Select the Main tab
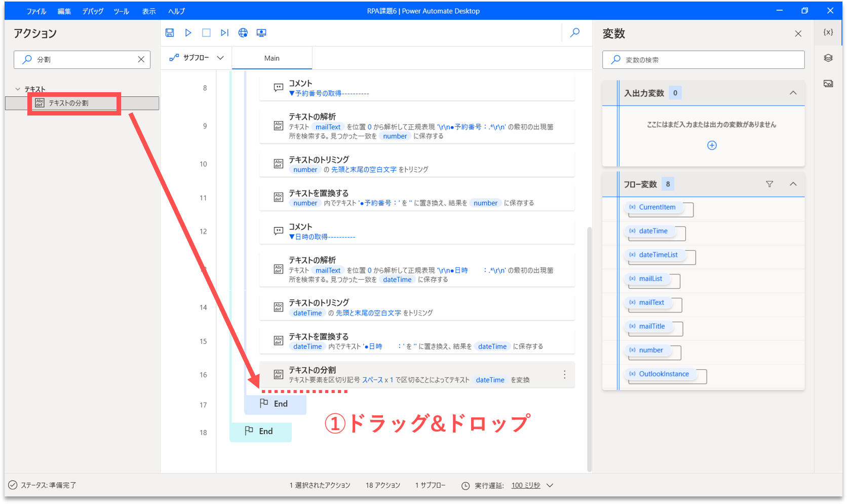Screen dimensions: 847x504 click(x=272, y=58)
